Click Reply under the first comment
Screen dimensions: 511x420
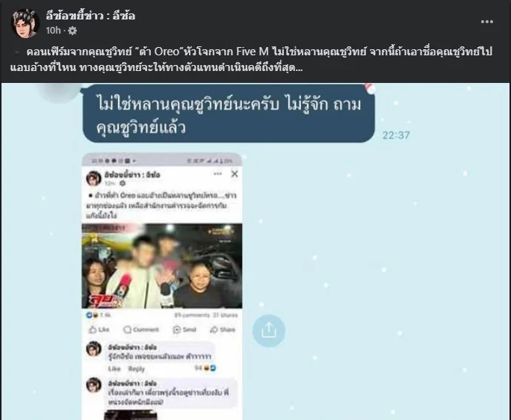136,368
